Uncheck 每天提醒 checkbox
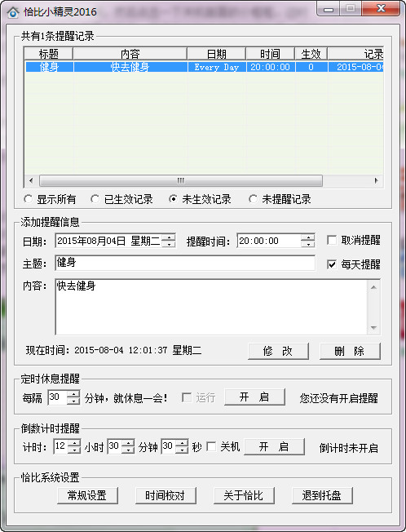 tap(332, 264)
